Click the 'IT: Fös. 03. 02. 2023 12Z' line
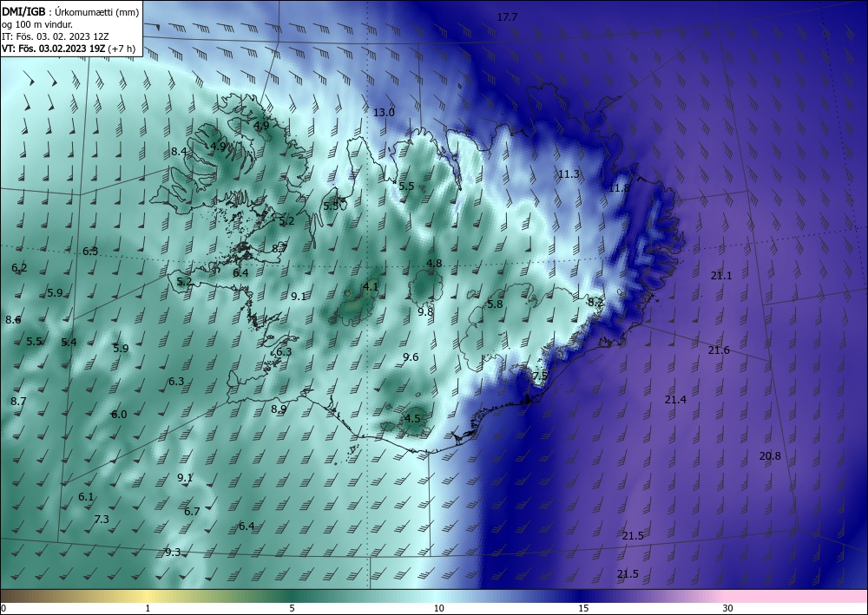Viewport: 868px width, 615px height. [54, 36]
